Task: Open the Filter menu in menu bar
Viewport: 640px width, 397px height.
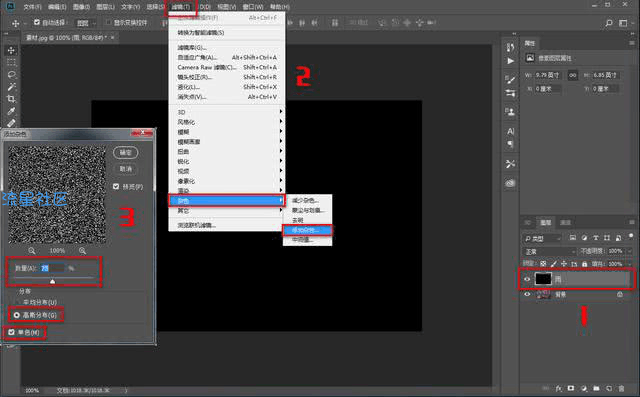Action: pos(181,7)
